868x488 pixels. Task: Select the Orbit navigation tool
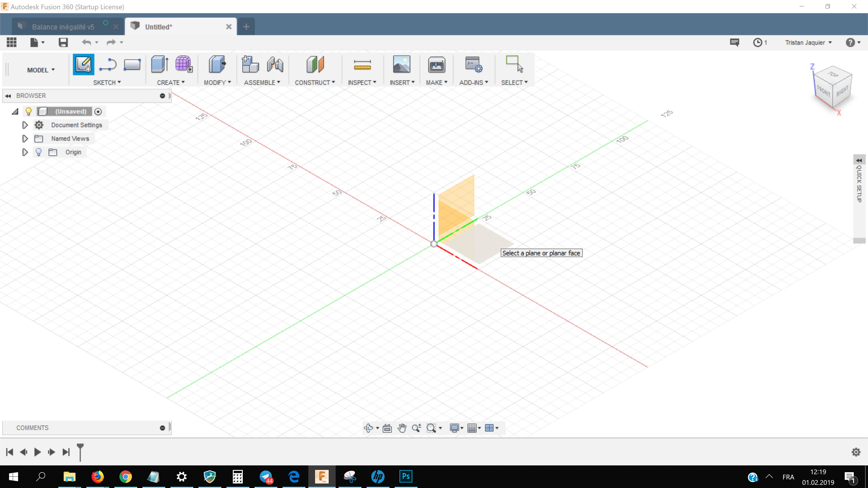pos(369,428)
